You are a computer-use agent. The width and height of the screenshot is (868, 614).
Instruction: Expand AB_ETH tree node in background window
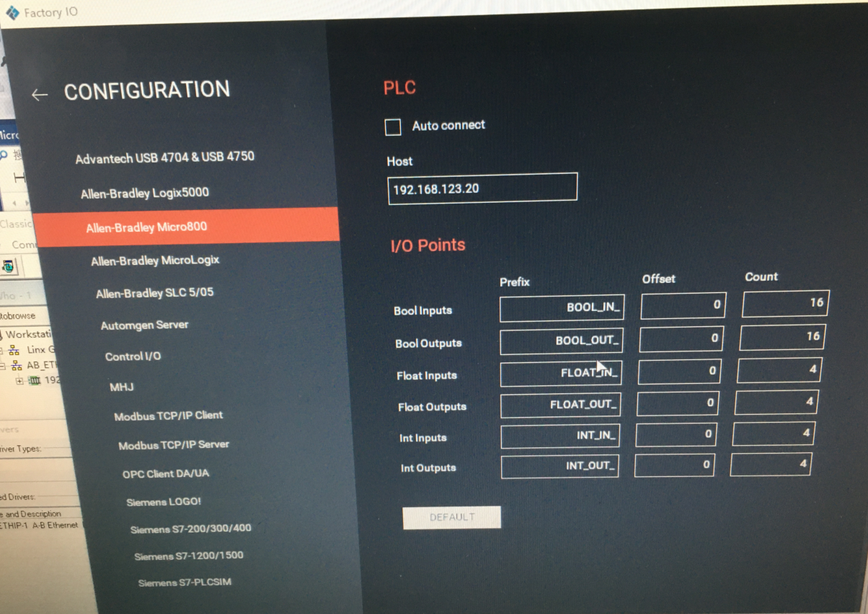tap(3, 365)
